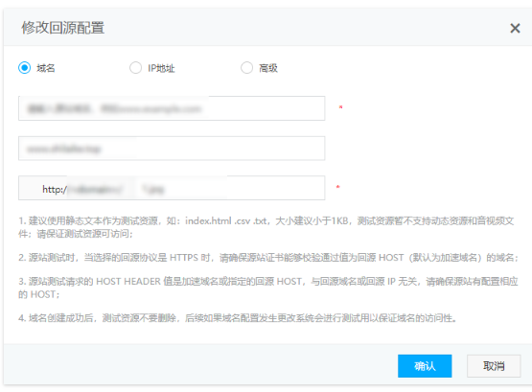Viewport: 532px width, 392px height.
Task: Switch to the 高级 radio option
Action: 246,68
